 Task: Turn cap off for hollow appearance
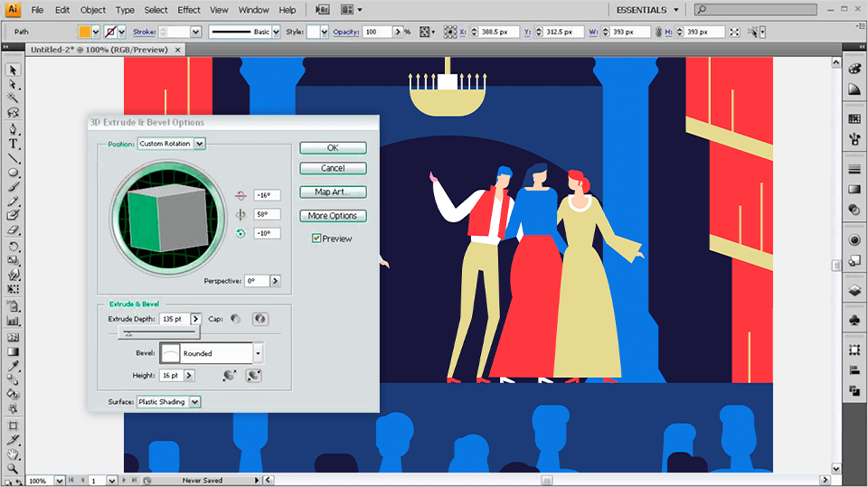point(259,319)
